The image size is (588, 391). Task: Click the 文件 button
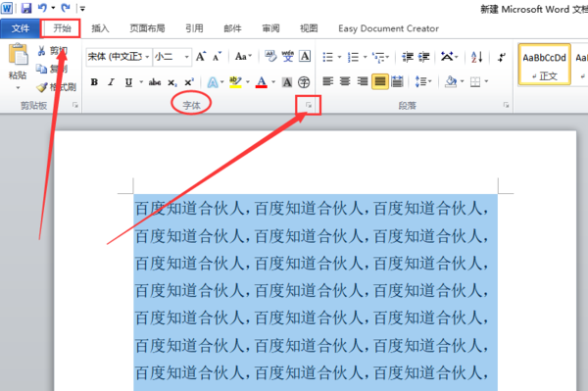[x=21, y=28]
